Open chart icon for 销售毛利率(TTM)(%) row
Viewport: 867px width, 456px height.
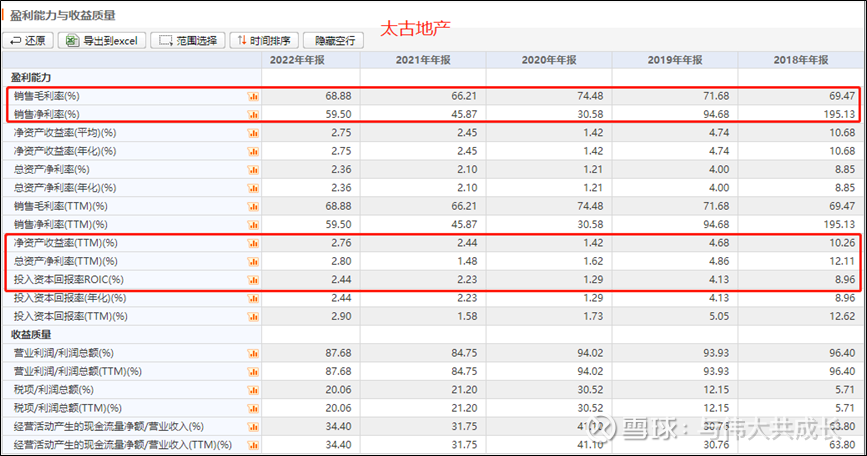tap(253, 206)
